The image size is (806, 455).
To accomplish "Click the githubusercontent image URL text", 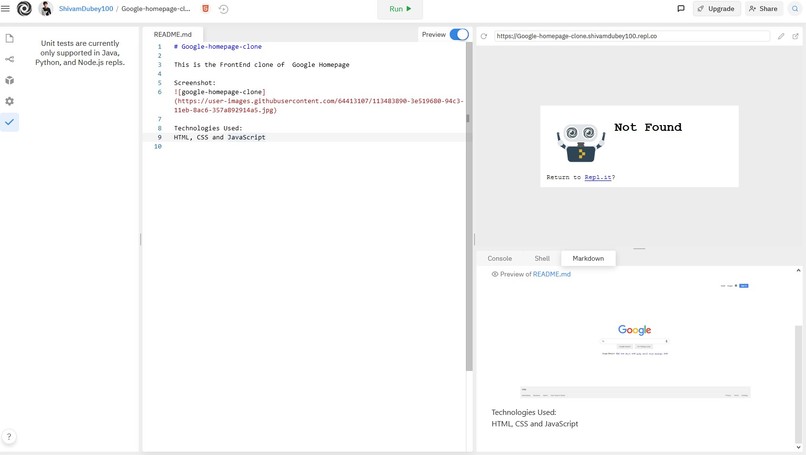I will click(x=319, y=105).
